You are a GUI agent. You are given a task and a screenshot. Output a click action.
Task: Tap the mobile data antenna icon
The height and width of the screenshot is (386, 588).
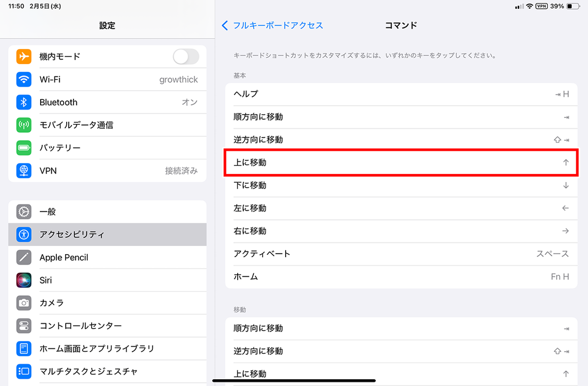(24, 125)
